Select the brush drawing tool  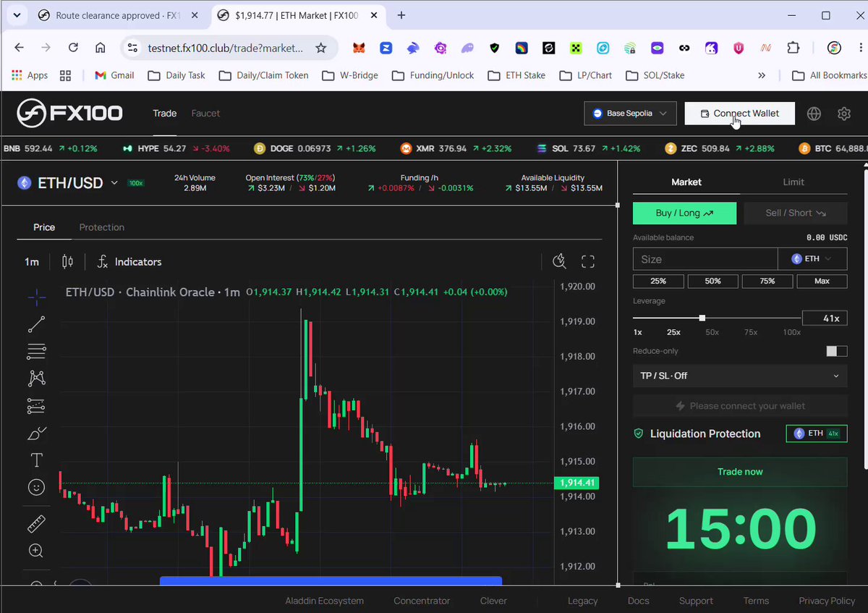(x=36, y=433)
